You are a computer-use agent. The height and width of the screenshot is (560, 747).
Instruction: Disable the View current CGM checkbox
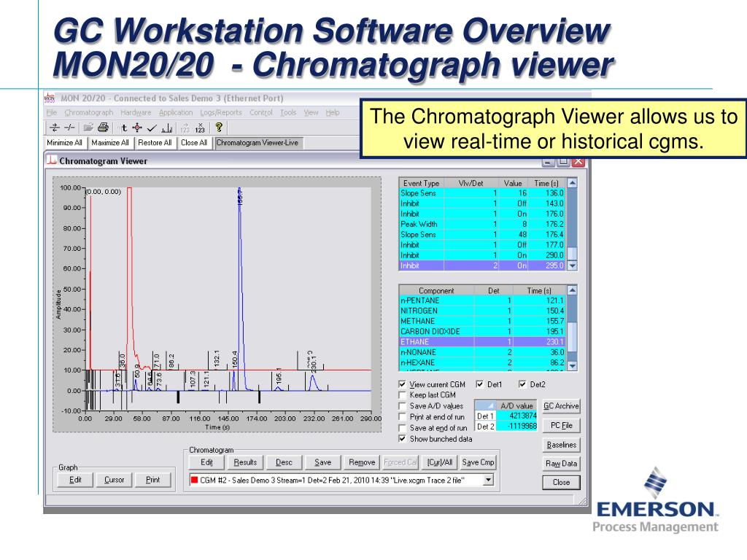402,384
